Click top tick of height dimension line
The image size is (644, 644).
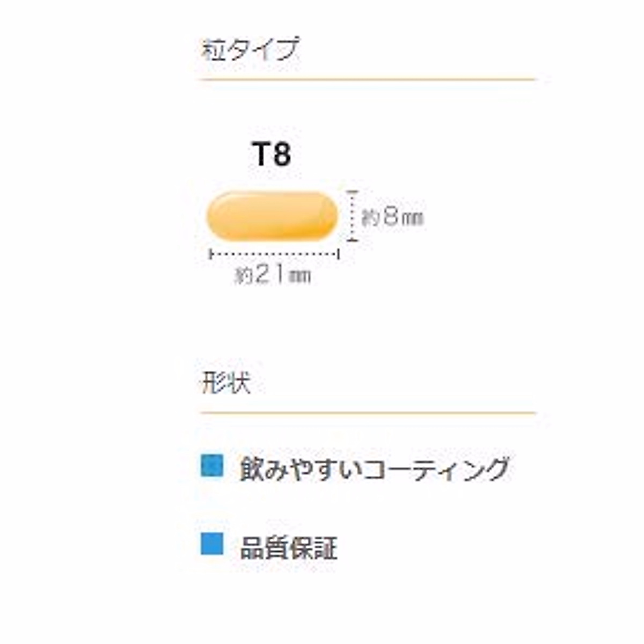tap(352, 191)
